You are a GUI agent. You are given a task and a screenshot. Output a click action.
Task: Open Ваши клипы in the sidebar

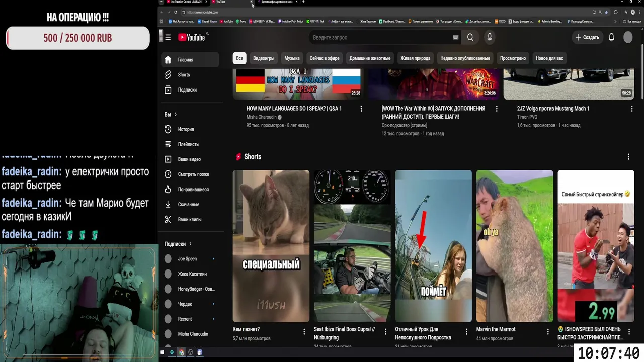[x=190, y=220]
